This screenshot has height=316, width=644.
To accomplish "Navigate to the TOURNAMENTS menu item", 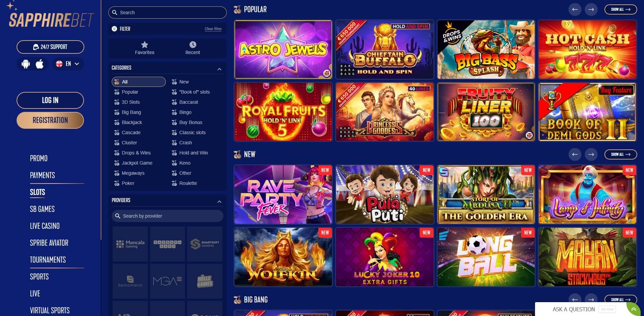I will click(48, 260).
